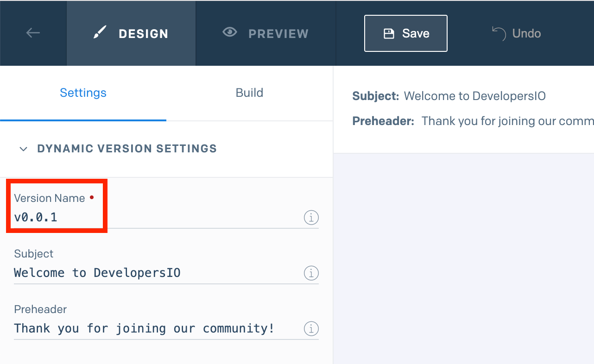This screenshot has width=594, height=364.
Task: Show info icon for Version Name
Action: pyautogui.click(x=311, y=217)
